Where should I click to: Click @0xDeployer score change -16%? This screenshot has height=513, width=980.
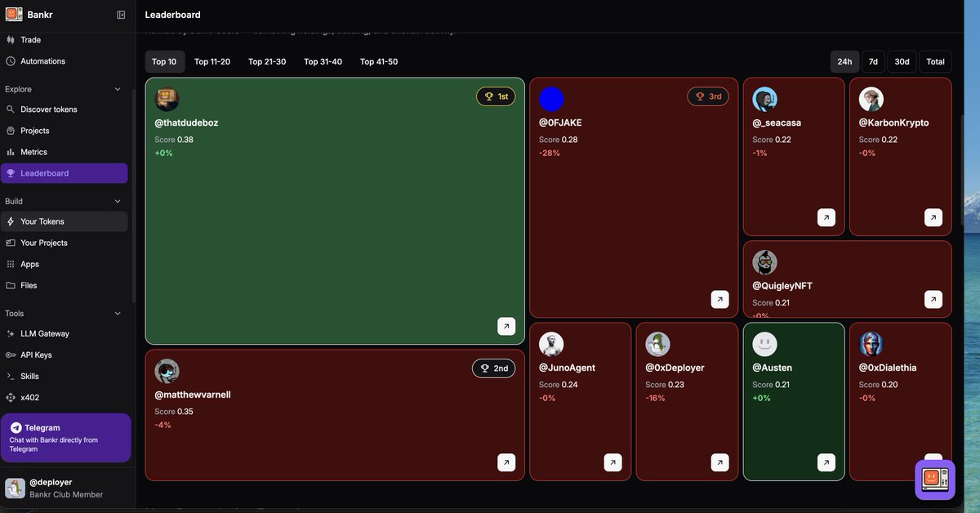[x=655, y=398]
